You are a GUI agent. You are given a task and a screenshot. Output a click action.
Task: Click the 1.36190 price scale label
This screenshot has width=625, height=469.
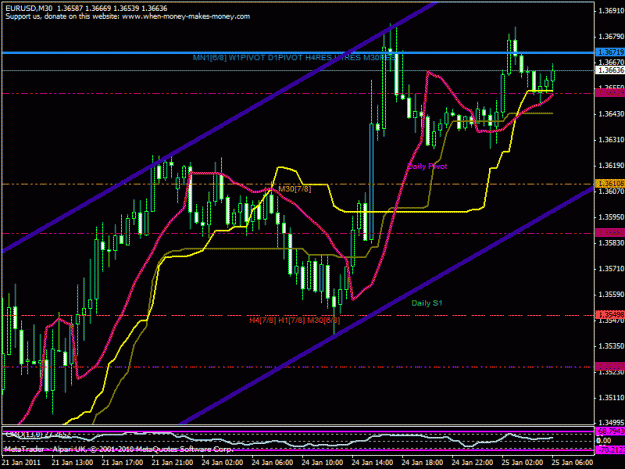click(611, 165)
